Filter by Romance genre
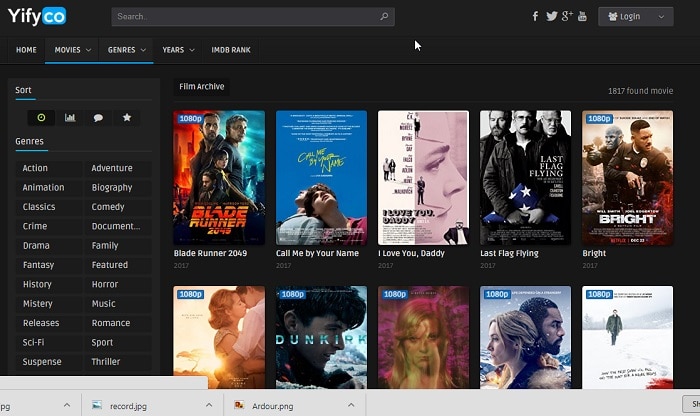The height and width of the screenshot is (416, 700). coord(118,323)
